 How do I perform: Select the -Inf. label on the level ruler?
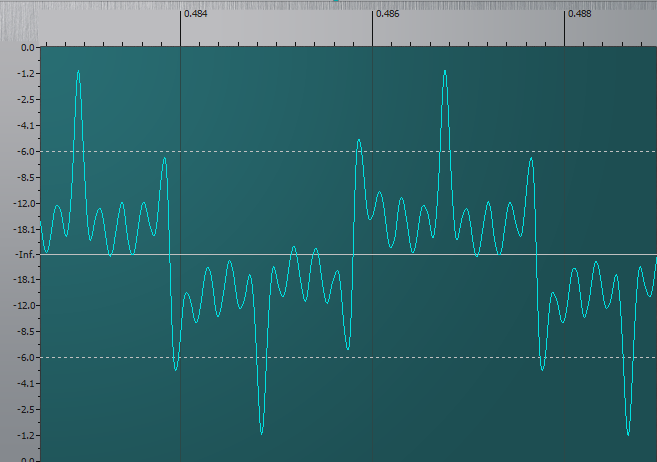[26, 254]
